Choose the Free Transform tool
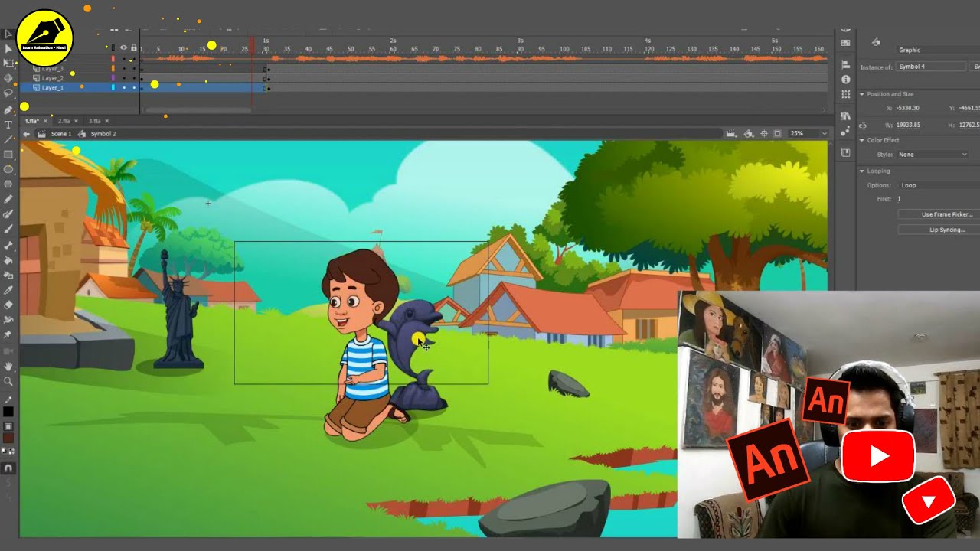Image resolution: width=980 pixels, height=551 pixels. tap(8, 64)
